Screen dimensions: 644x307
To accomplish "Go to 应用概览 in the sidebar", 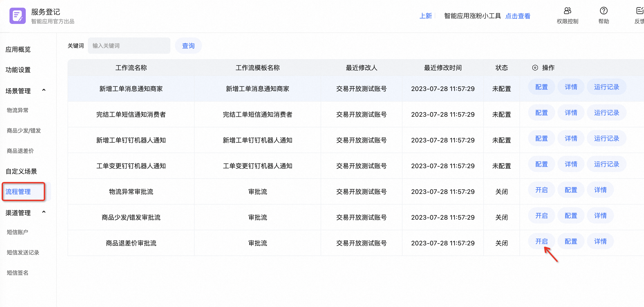I will 18,49.
